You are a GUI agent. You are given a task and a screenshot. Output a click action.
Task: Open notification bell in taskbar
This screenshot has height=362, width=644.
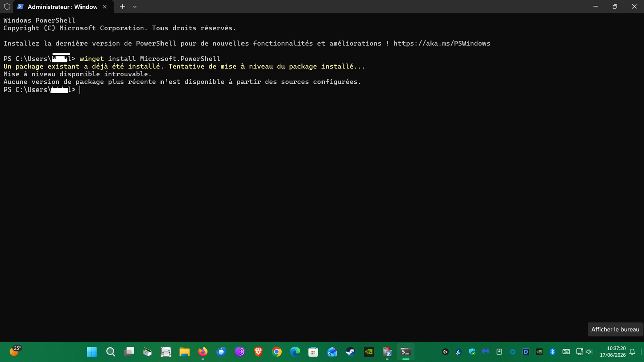pos(633,352)
